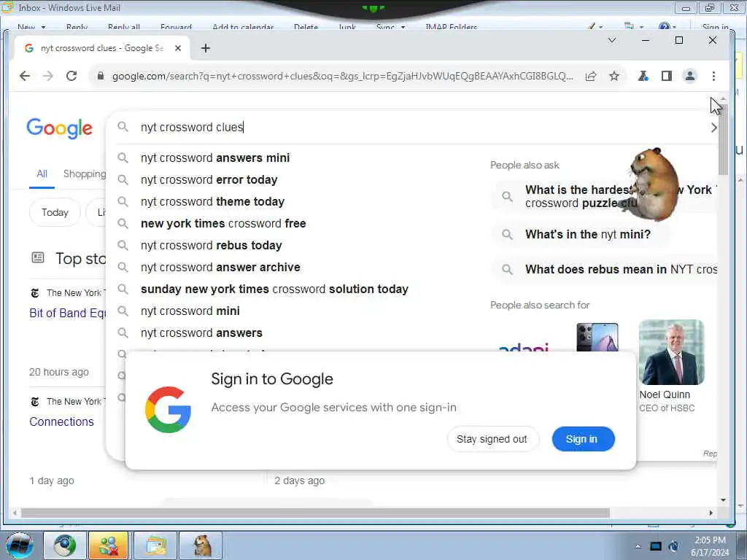This screenshot has width=747, height=560.
Task: Click the monitor icon in the system tray
Action: click(x=656, y=546)
